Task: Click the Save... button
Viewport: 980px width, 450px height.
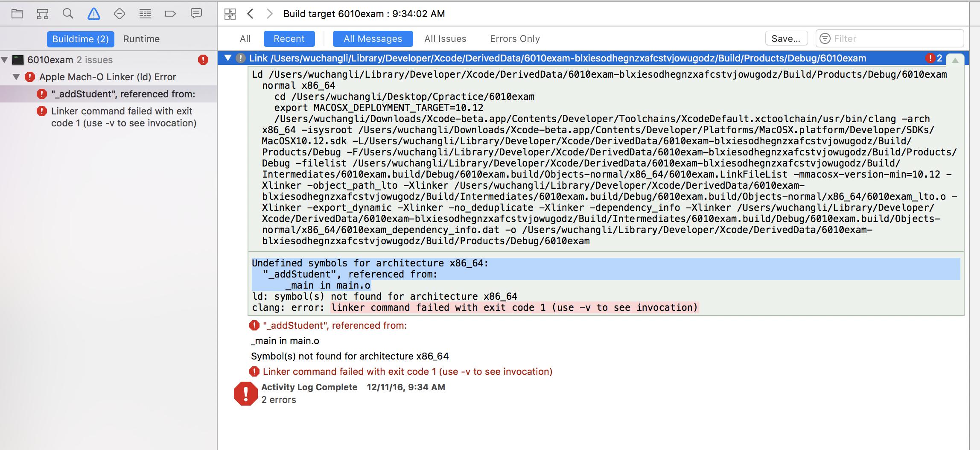Action: tap(786, 38)
